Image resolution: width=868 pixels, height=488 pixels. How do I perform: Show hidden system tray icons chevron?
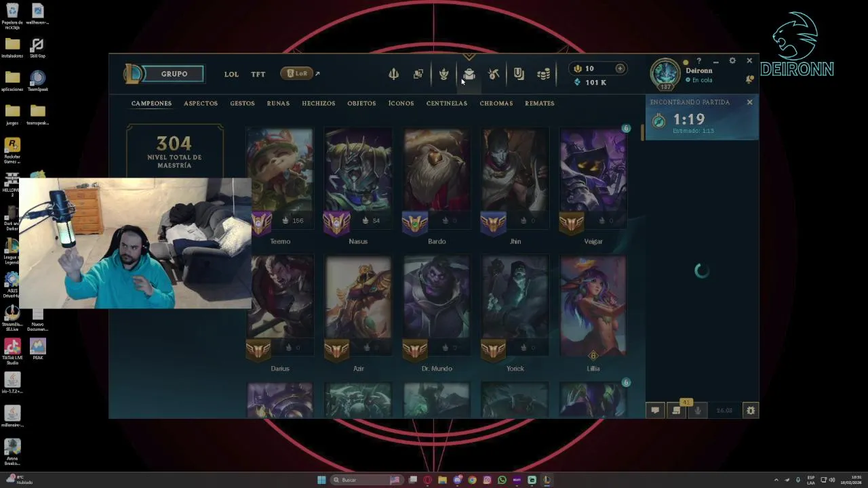coord(776,480)
